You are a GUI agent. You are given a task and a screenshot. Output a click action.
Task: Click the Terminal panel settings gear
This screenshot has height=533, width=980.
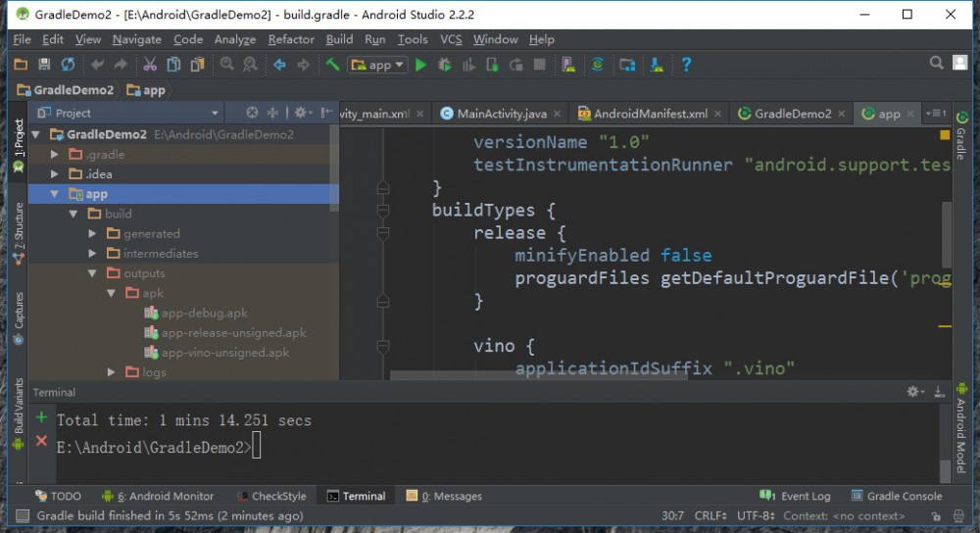tap(913, 392)
